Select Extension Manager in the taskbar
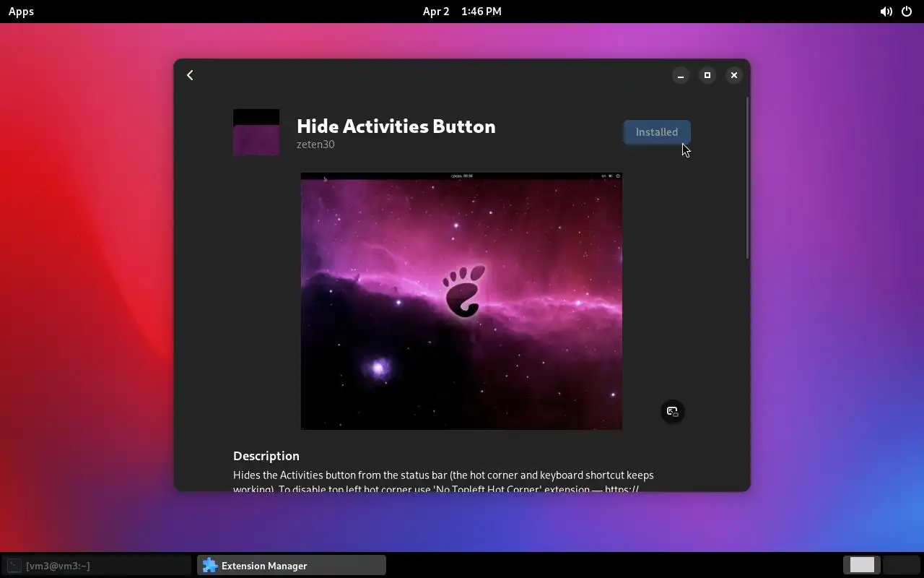 click(x=292, y=566)
